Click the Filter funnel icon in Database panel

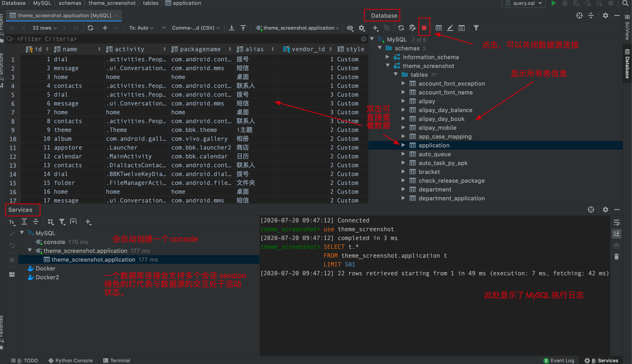tap(476, 28)
